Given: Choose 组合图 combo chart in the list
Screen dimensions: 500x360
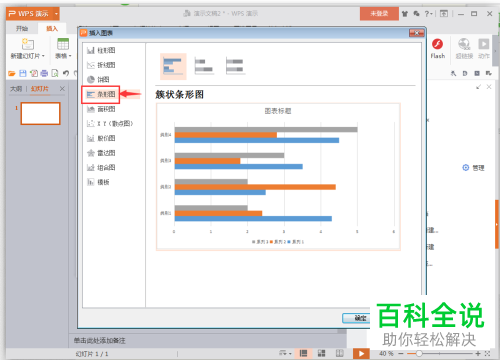Looking at the screenshot, I should click(x=101, y=168).
